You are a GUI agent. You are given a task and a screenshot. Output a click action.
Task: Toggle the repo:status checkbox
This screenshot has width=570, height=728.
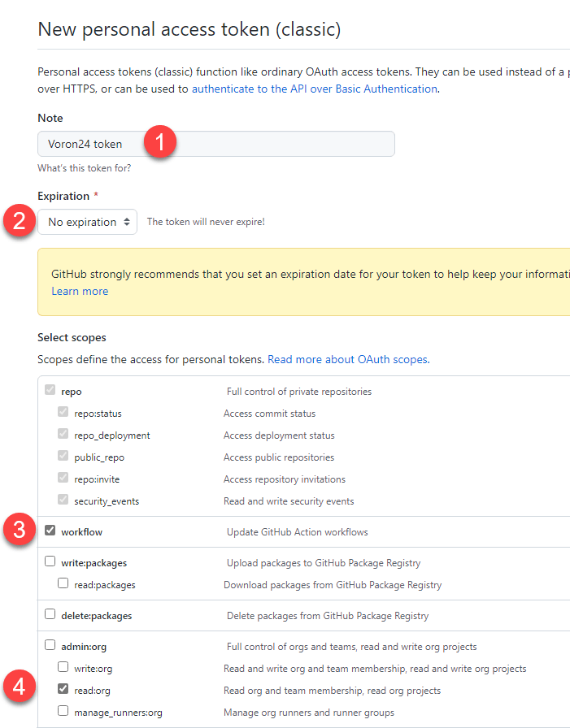63,413
